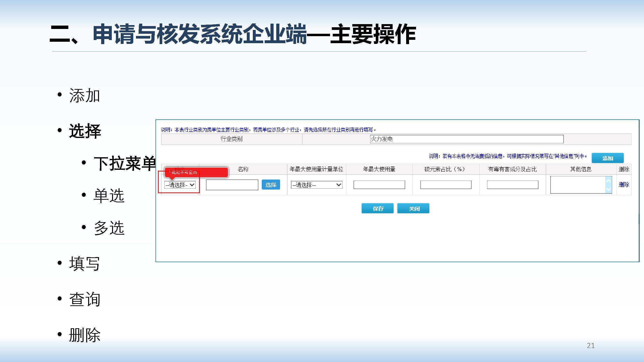Click the 添加 add button
This screenshot has height=362, width=644.
coord(608,158)
